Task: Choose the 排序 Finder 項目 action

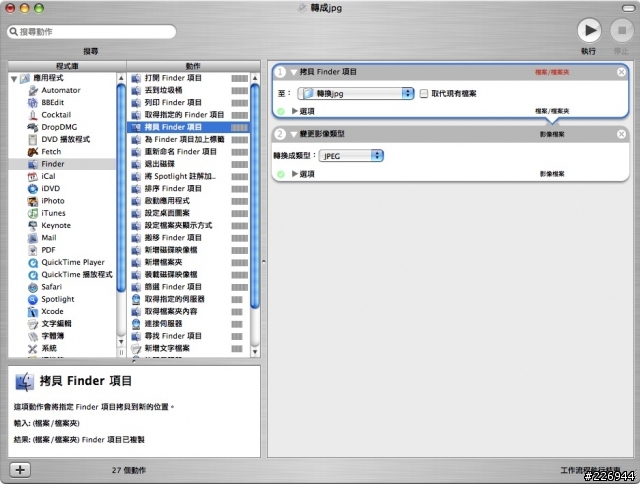Action: 188,189
